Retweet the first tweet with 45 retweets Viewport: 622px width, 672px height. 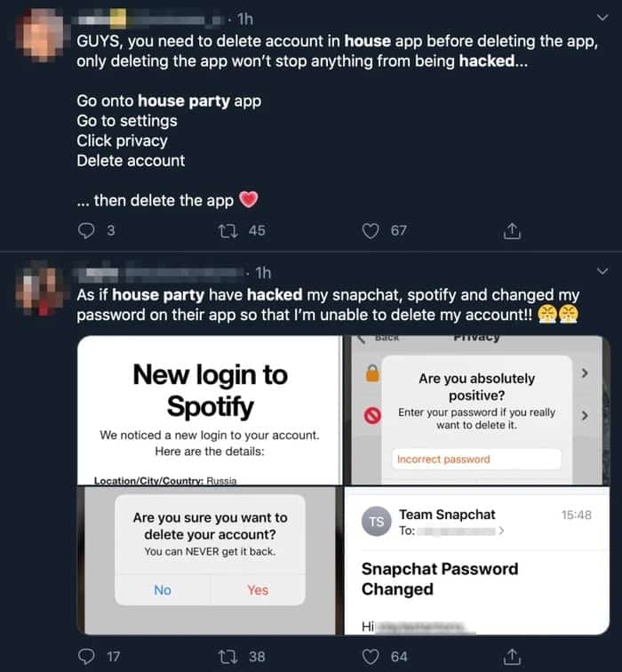pyautogui.click(x=227, y=231)
